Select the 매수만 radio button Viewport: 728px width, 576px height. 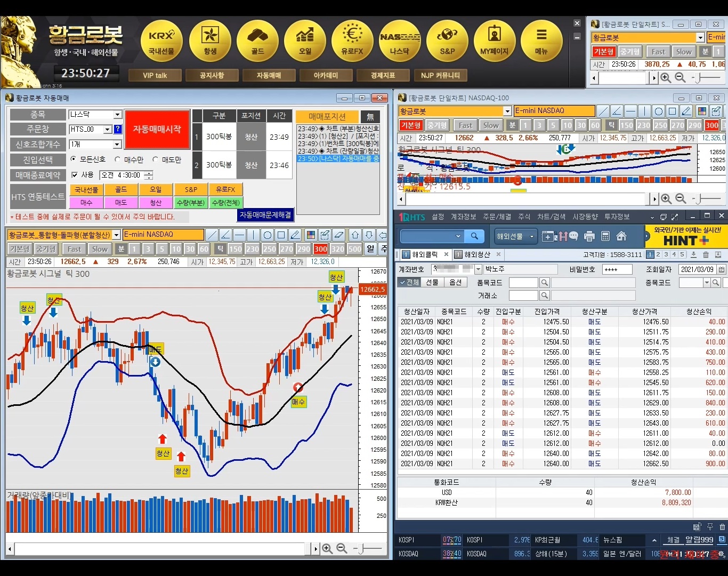117,159
